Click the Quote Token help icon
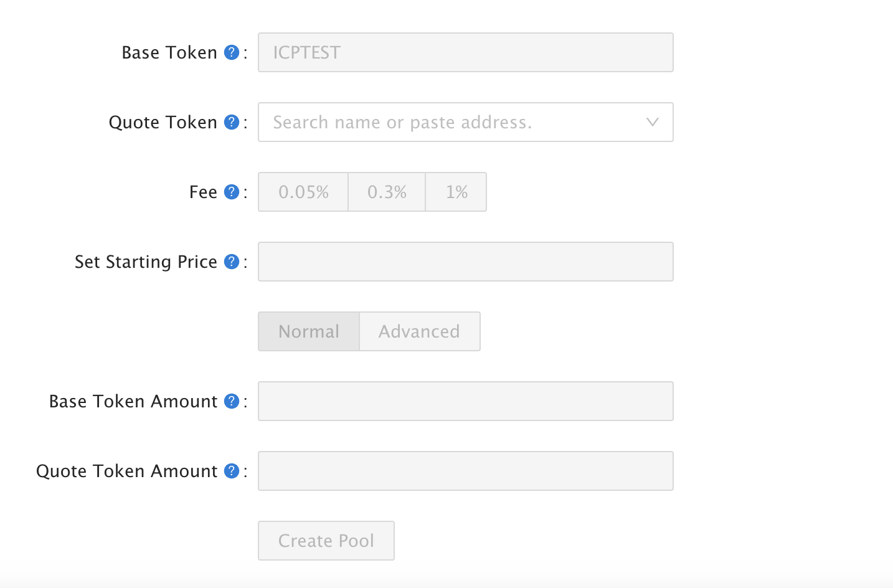Viewport: 893px width, 588px height. pos(232,122)
